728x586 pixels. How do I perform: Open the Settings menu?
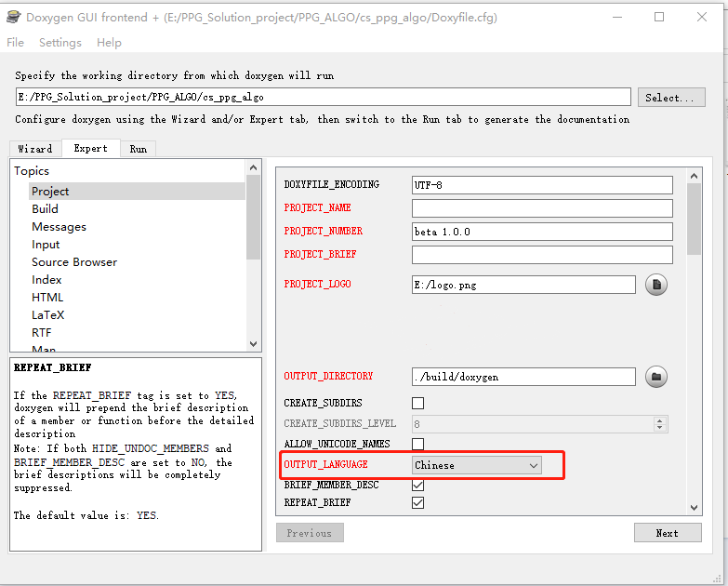click(60, 43)
